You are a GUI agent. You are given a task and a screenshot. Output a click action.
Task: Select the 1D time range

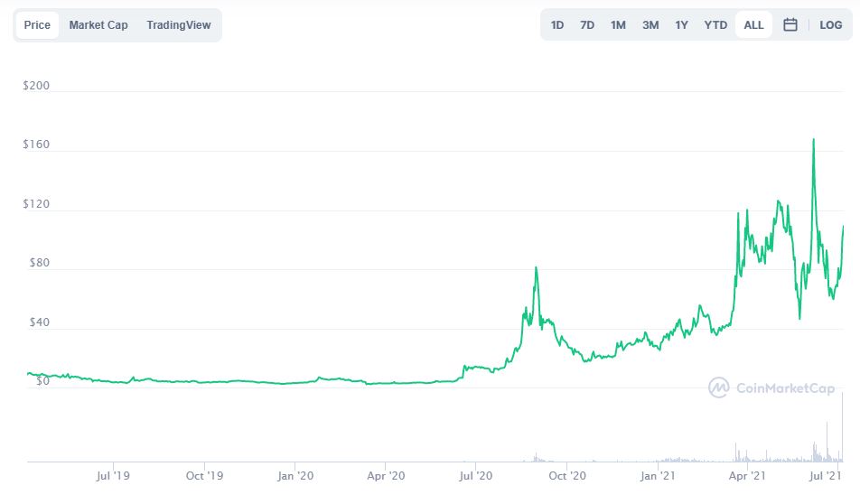coord(557,25)
